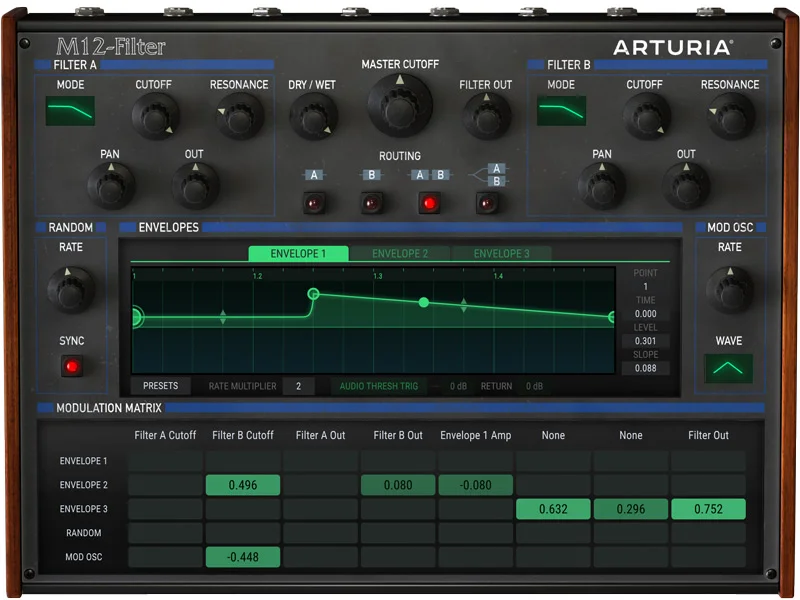Select envelope end point handle
This screenshot has width=800, height=600.
click(612, 317)
